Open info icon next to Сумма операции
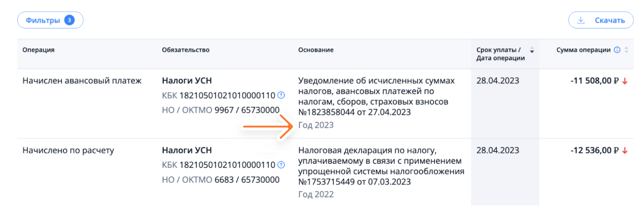The width and height of the screenshot is (644, 210). (617, 50)
